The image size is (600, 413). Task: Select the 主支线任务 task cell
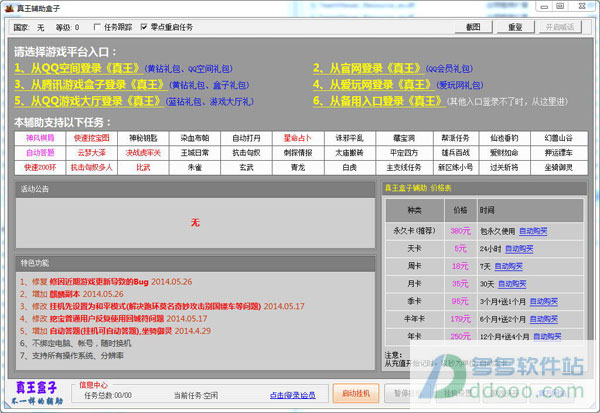tap(404, 168)
